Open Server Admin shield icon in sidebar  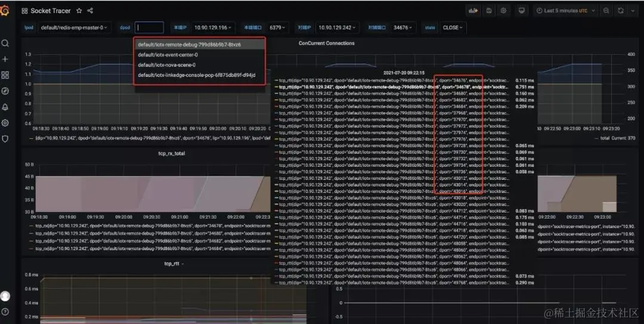5,139
